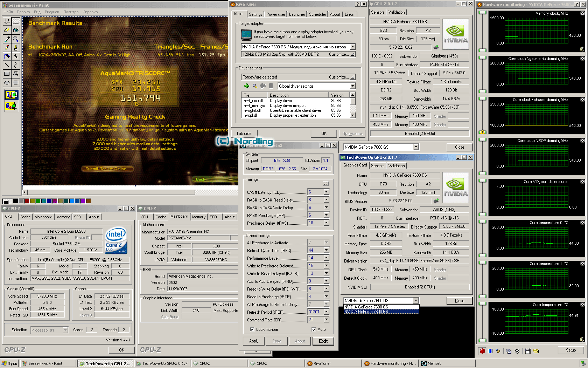Select the opaque selection mode option in Paint
The height and width of the screenshot is (368, 588).
(x=11, y=95)
